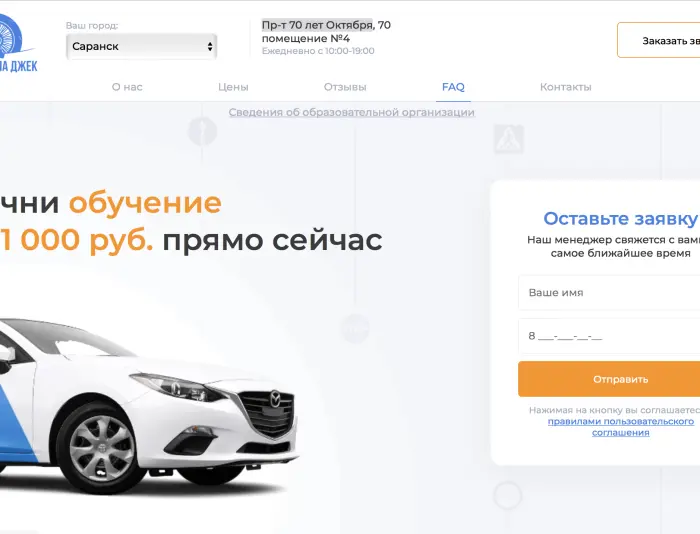Open the Отзывы section
Screen dimensions: 700x534
pos(345,87)
